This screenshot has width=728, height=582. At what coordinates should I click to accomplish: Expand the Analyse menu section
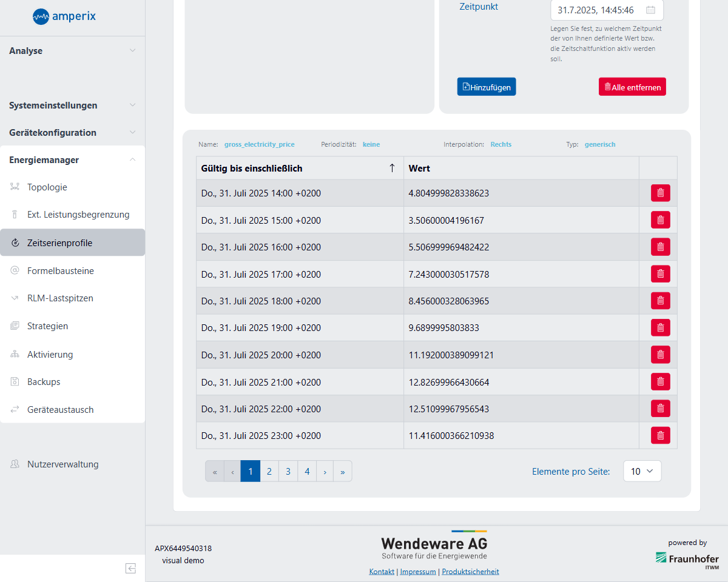pos(72,51)
